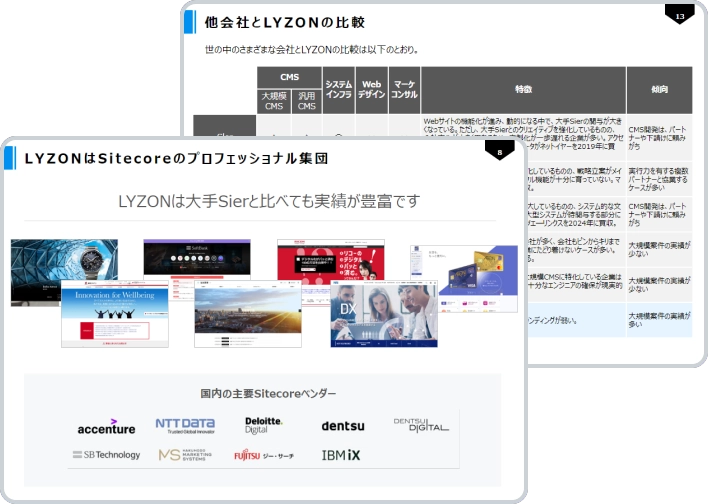Click the slide number 13 badge
This screenshot has height=504, width=708.
680,15
